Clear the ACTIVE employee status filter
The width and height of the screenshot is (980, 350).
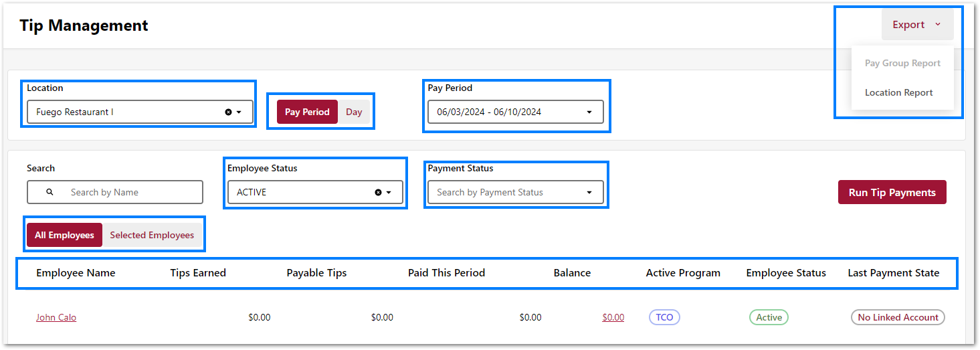[x=378, y=193]
